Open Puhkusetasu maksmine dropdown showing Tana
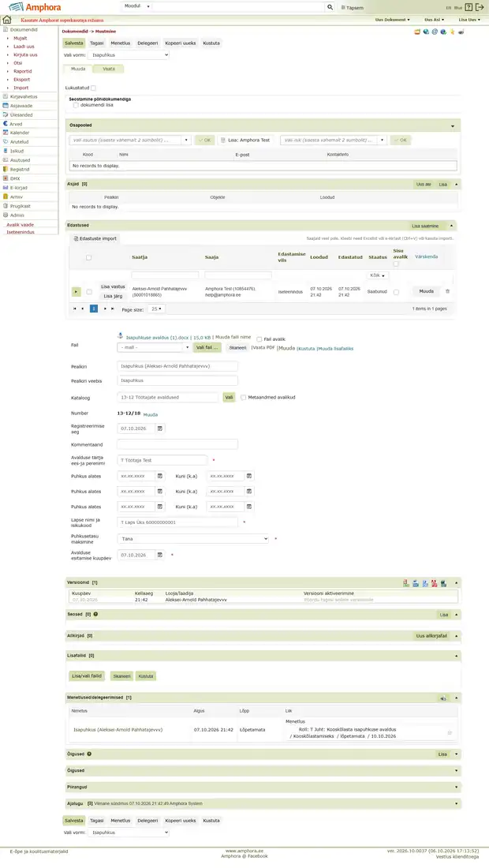 192,539
